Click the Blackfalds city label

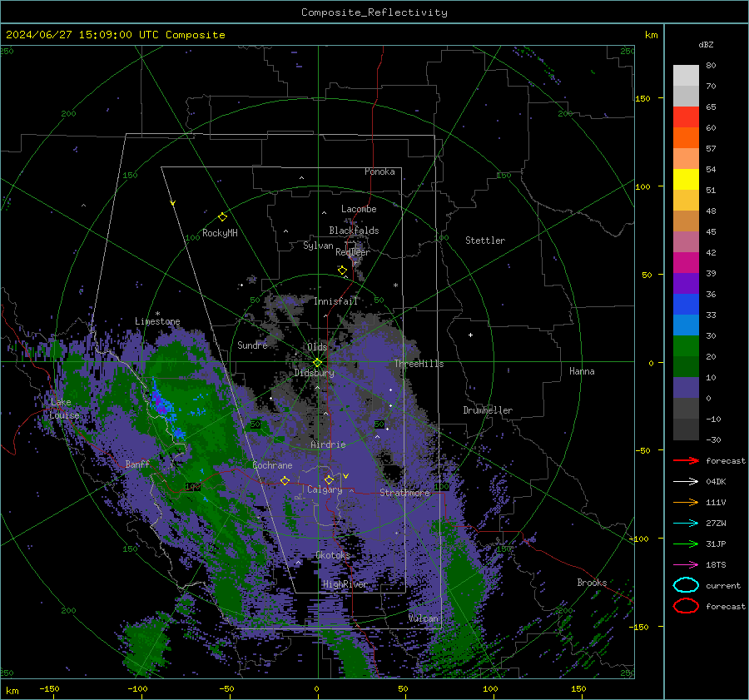[354, 231]
